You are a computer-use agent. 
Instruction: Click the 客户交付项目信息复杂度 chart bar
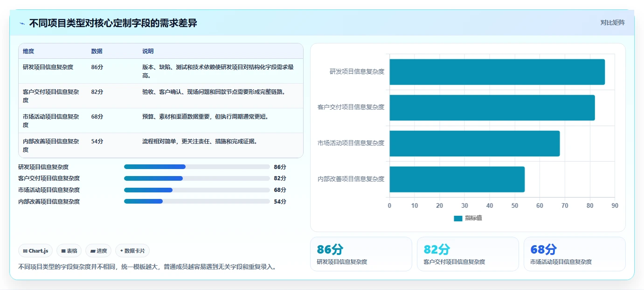492,107
